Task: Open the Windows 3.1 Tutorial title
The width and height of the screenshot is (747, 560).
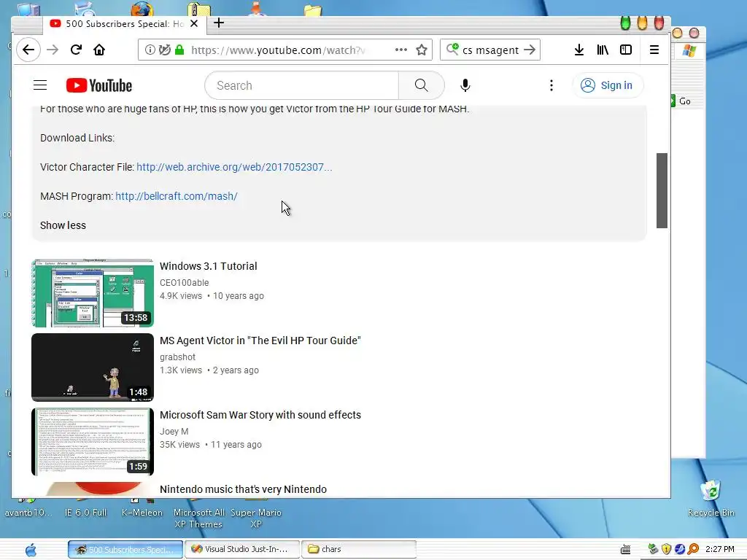Action: pos(208,266)
